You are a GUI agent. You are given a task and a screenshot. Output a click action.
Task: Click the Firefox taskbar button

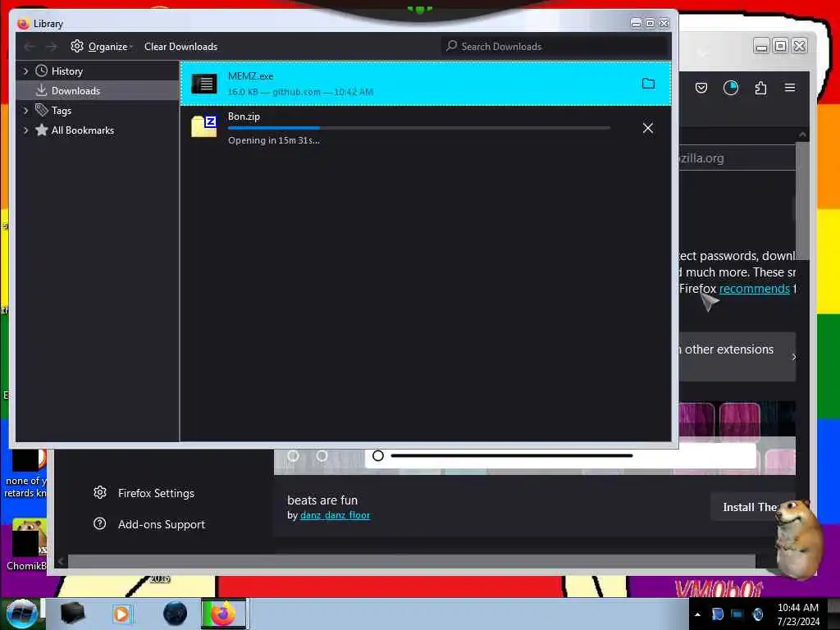(x=223, y=614)
